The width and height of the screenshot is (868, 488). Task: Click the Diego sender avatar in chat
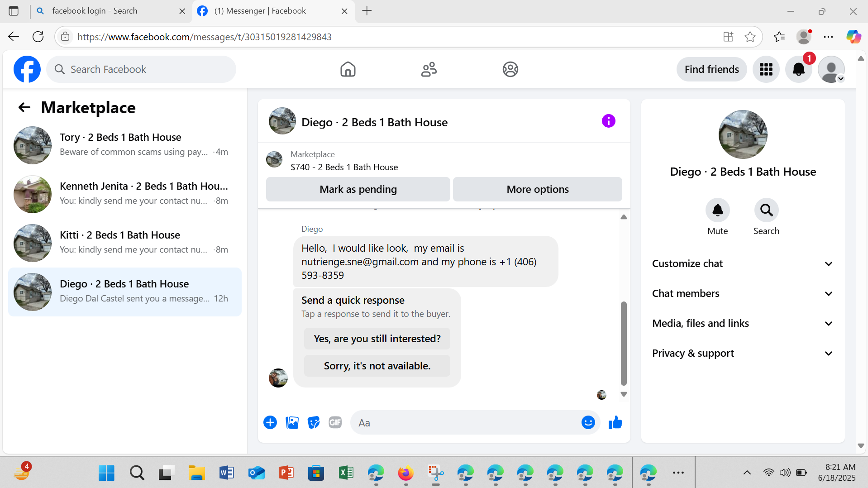(x=278, y=378)
